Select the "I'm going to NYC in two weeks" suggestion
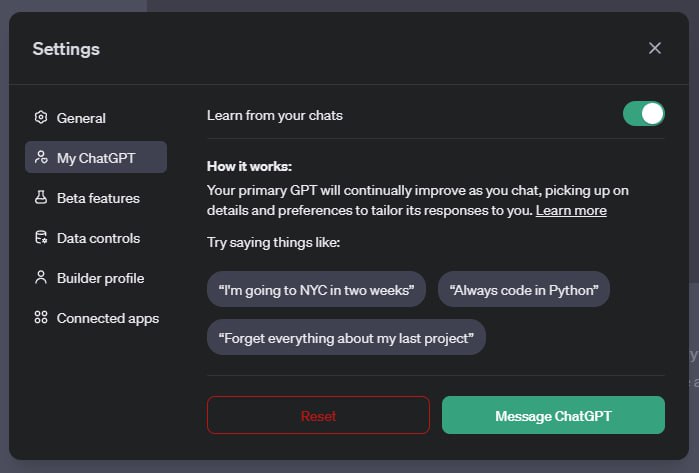Image resolution: width=699 pixels, height=473 pixels. click(x=316, y=290)
